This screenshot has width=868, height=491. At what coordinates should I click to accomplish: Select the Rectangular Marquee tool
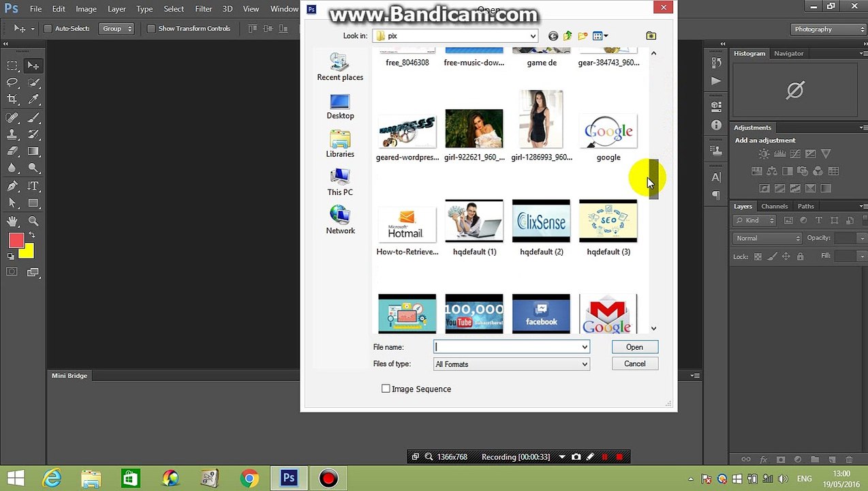(12, 65)
